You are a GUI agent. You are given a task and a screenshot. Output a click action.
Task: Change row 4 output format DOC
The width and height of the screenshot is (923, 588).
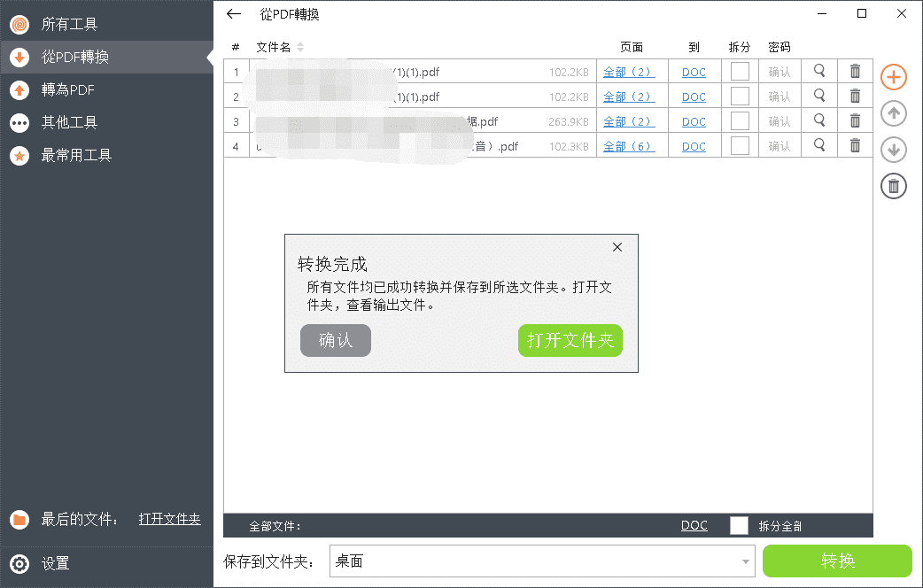694,147
